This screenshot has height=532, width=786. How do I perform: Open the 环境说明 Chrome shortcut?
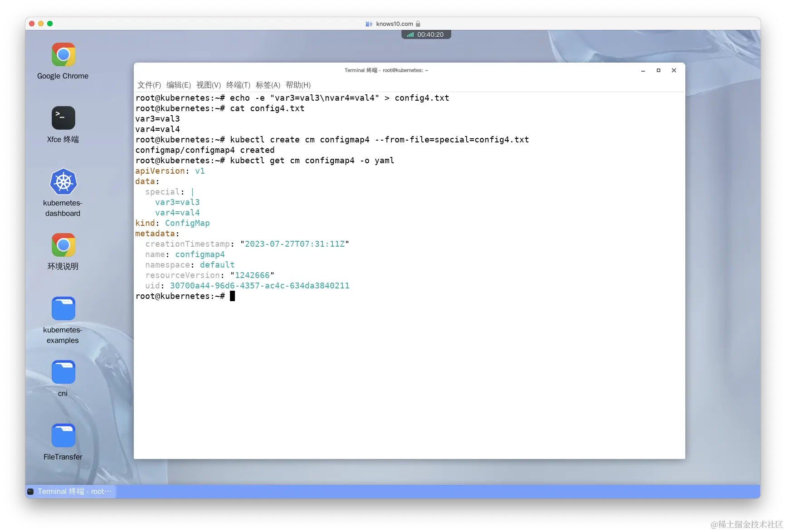point(63,245)
